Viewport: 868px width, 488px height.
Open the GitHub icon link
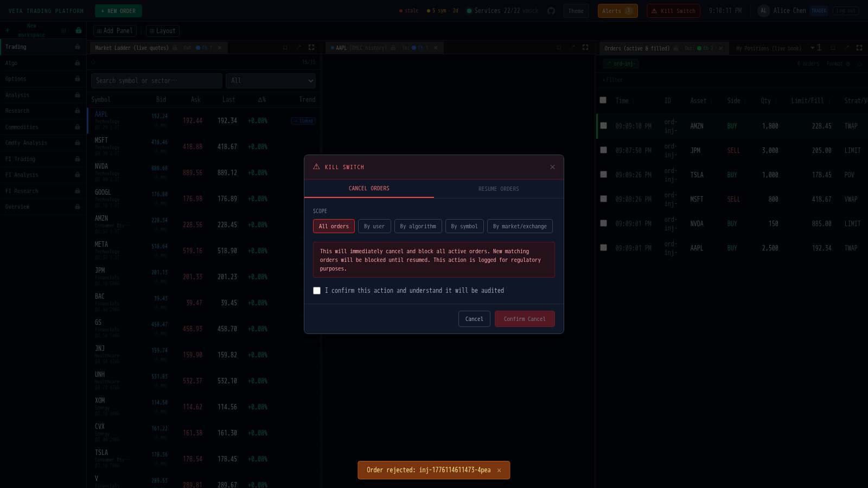551,11
